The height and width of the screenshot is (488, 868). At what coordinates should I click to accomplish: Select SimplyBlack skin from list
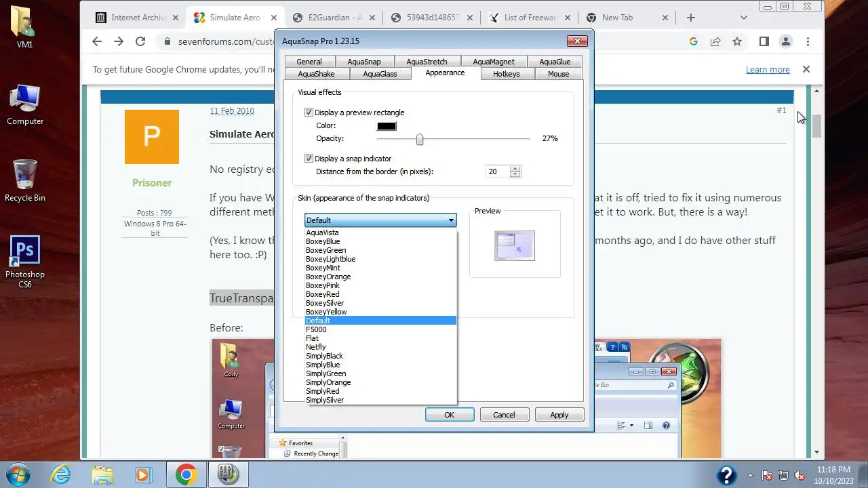point(380,356)
